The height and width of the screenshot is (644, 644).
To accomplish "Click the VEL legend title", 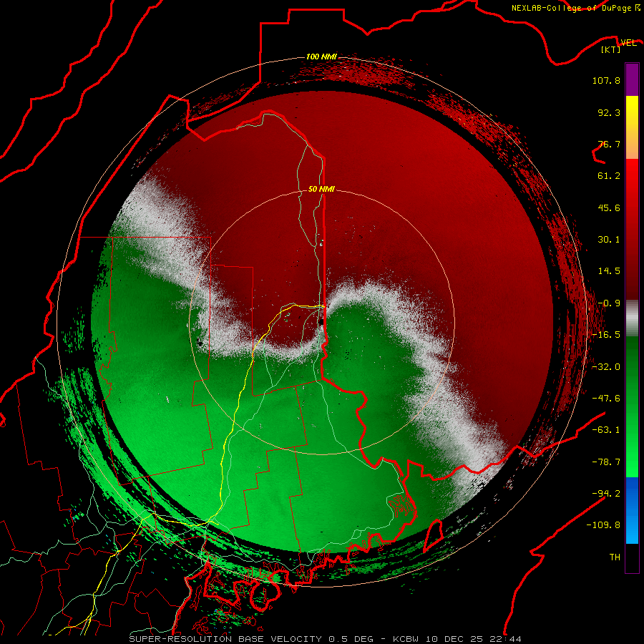I will point(629,43).
